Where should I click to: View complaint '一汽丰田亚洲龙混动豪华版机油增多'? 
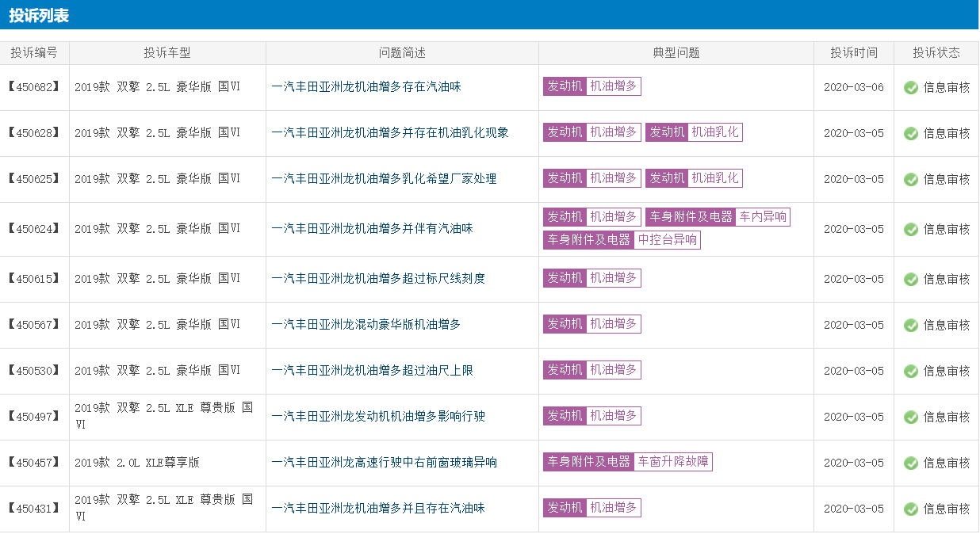[366, 325]
